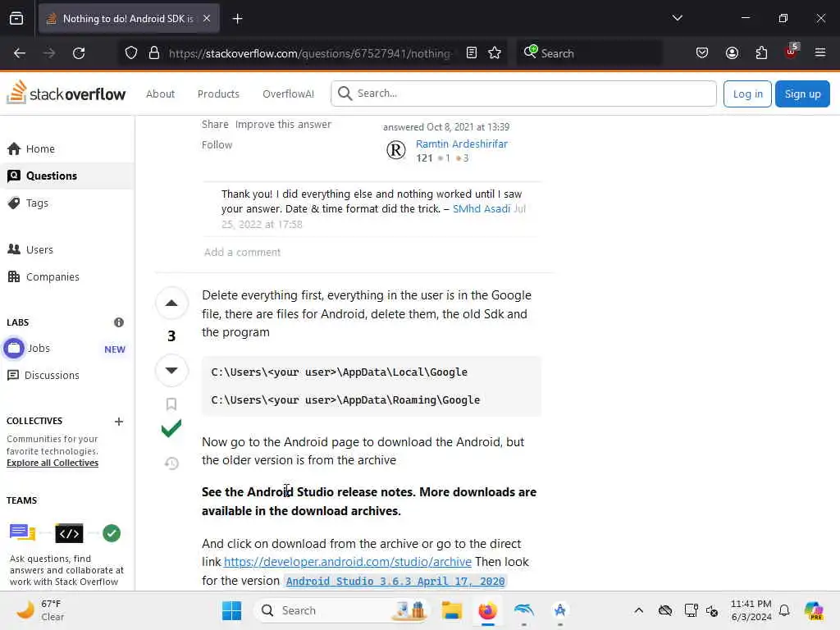This screenshot has height=630, width=840.
Task: Upvote the answer with score 3
Action: coord(171,304)
